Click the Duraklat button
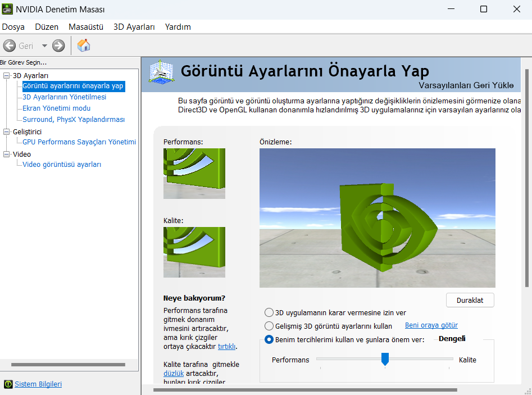 pyautogui.click(x=470, y=300)
